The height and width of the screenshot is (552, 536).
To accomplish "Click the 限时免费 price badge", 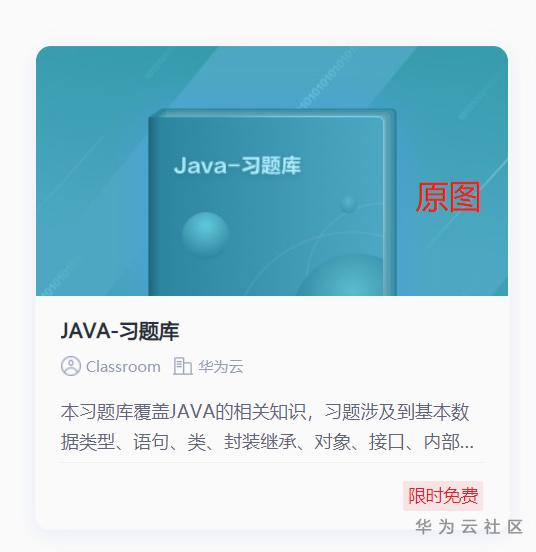I will (x=443, y=496).
